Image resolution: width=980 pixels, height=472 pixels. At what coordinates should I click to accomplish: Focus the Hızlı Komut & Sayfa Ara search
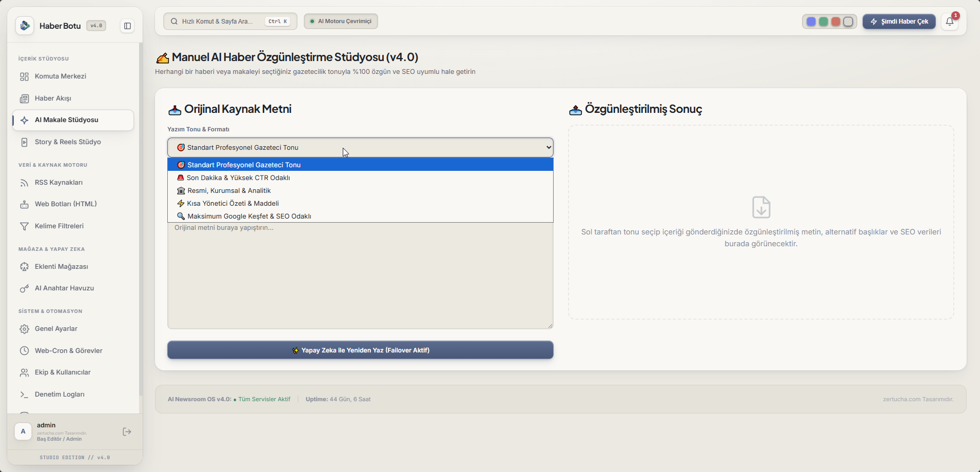pos(230,21)
